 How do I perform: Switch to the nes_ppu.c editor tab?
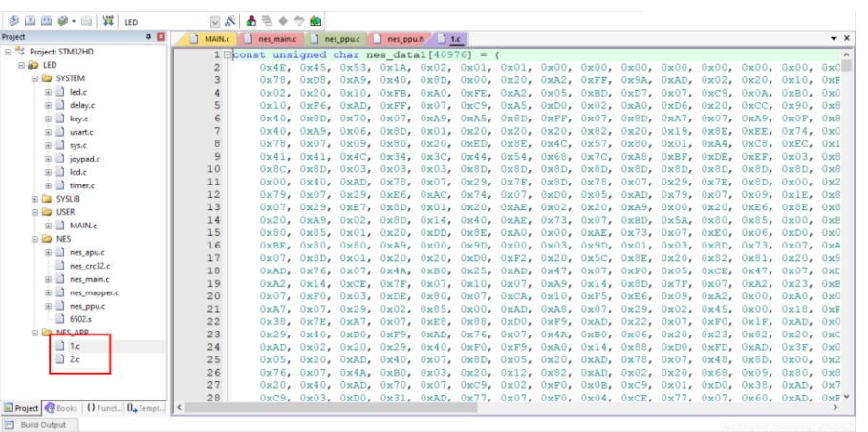click(x=336, y=39)
